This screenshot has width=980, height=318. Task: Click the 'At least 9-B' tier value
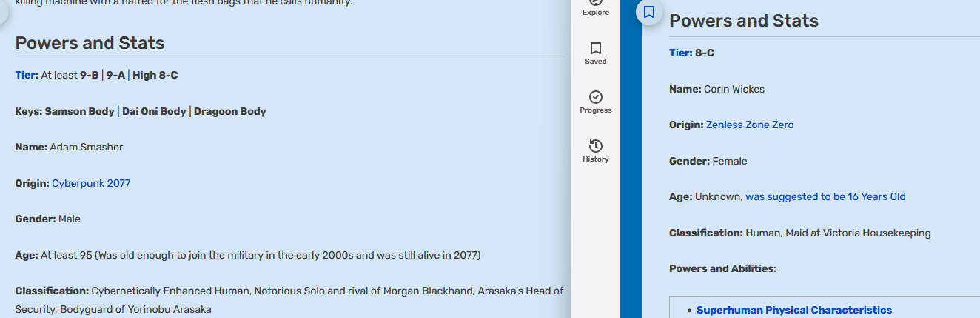(x=70, y=75)
